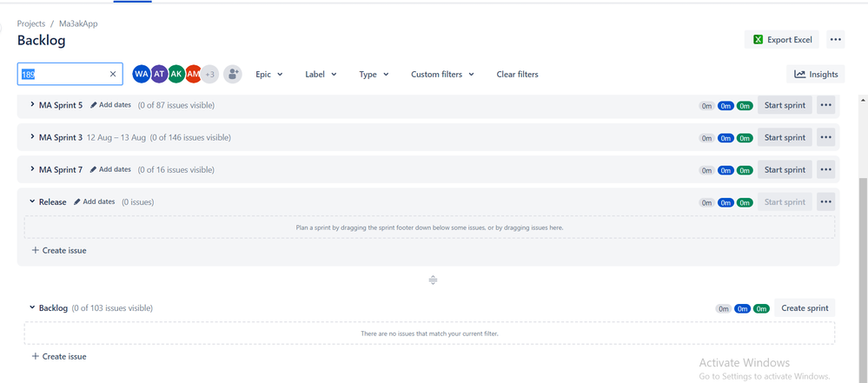Open MA Sprint 5 more options menu
The width and height of the screenshot is (868, 383).
[x=826, y=105]
